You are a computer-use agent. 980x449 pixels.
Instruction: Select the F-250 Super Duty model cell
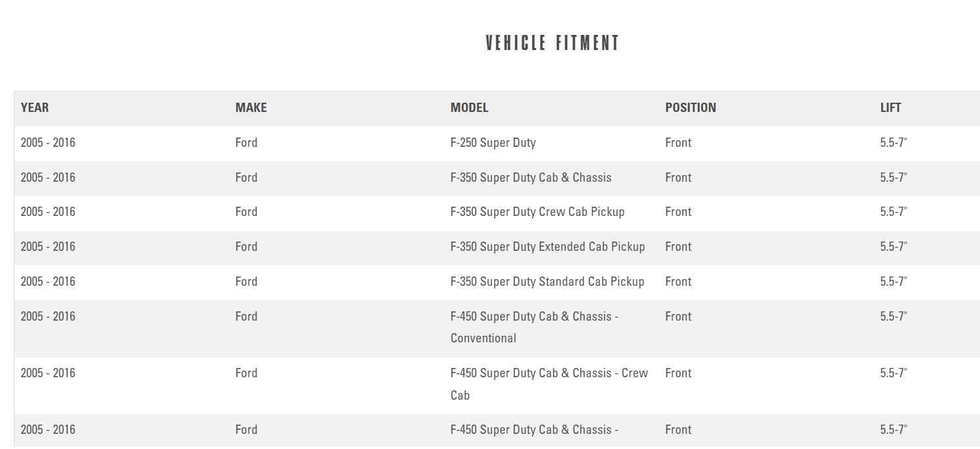[x=493, y=143]
